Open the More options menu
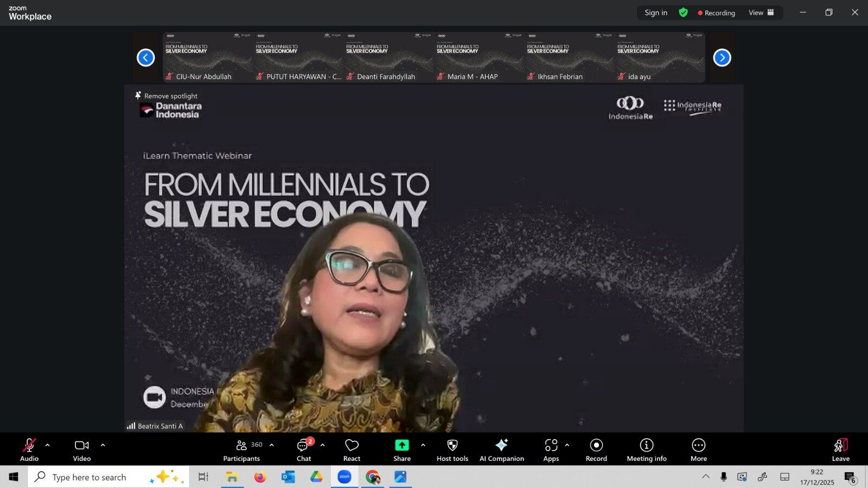 click(698, 450)
